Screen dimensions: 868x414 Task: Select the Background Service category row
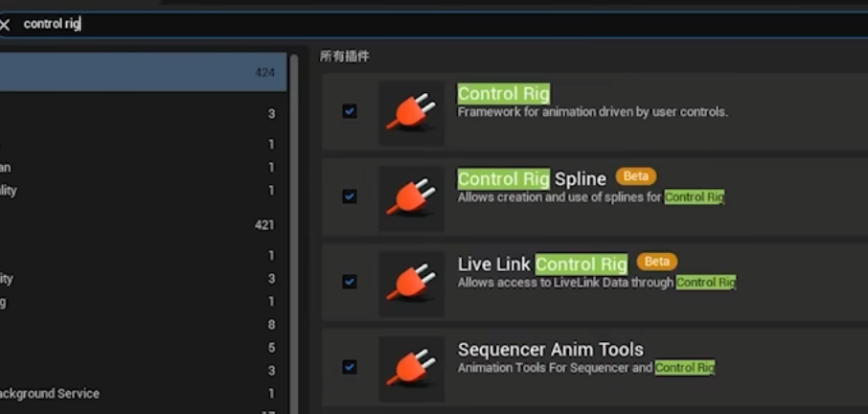tap(144, 394)
